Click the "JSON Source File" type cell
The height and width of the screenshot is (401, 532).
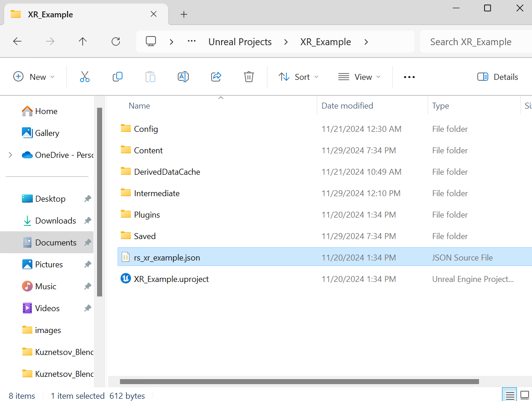[x=462, y=258]
